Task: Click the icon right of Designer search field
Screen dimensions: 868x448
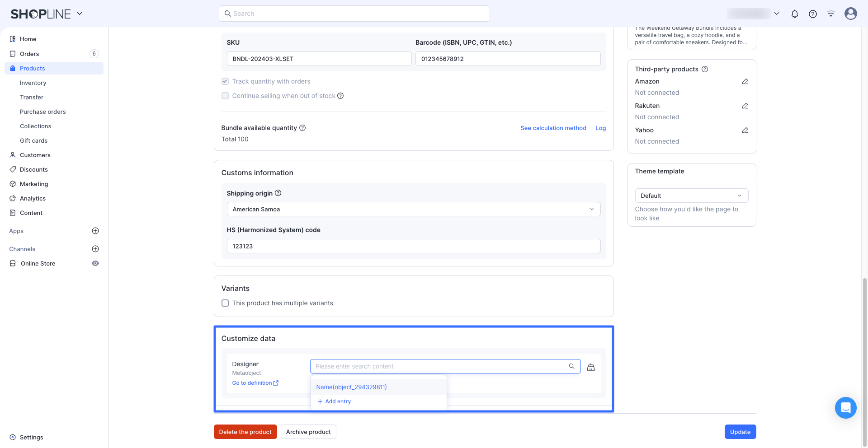Action: 590,367
